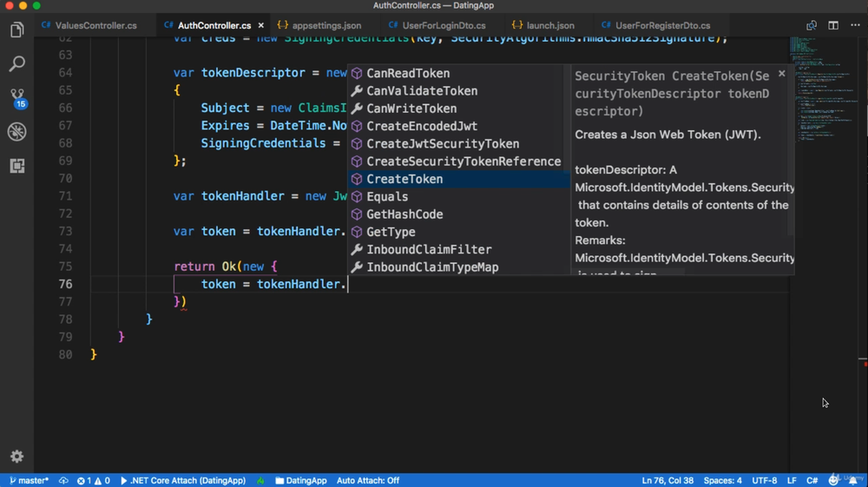The height and width of the screenshot is (487, 868).
Task: Click the feedback smiley icon
Action: point(833,480)
